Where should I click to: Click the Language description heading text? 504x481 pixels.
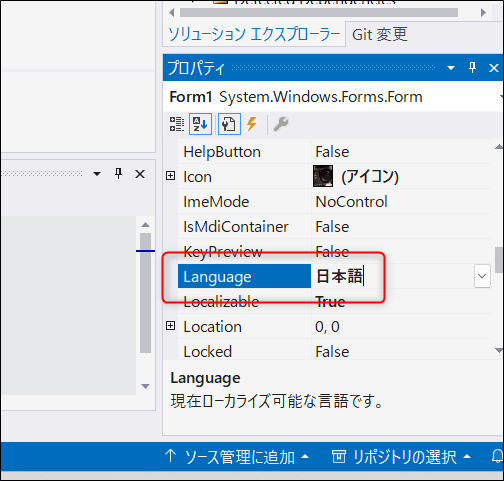205,379
